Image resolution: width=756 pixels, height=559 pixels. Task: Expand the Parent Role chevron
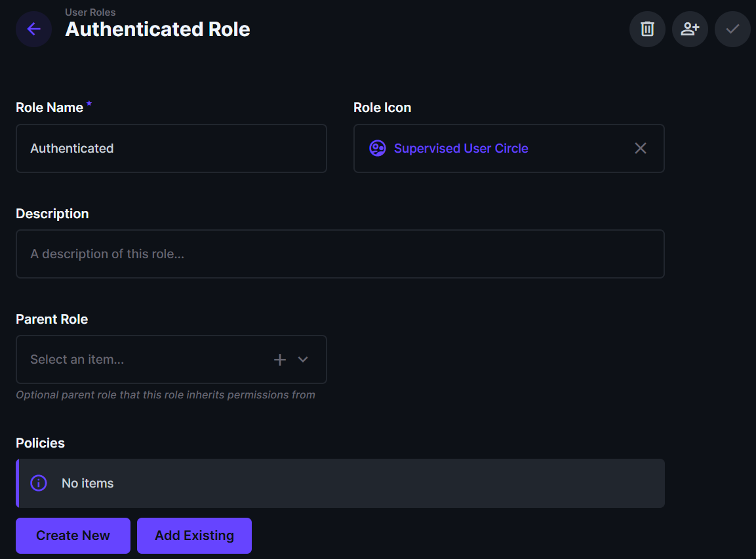click(303, 359)
